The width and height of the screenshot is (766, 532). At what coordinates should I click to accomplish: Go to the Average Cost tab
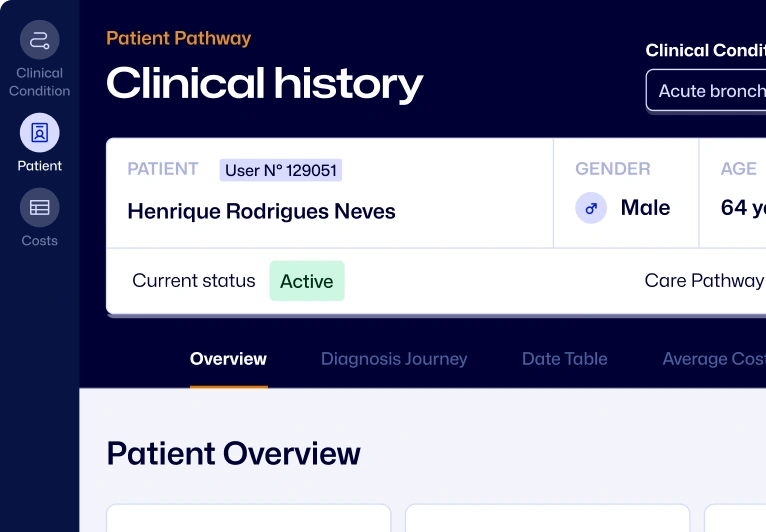point(713,359)
